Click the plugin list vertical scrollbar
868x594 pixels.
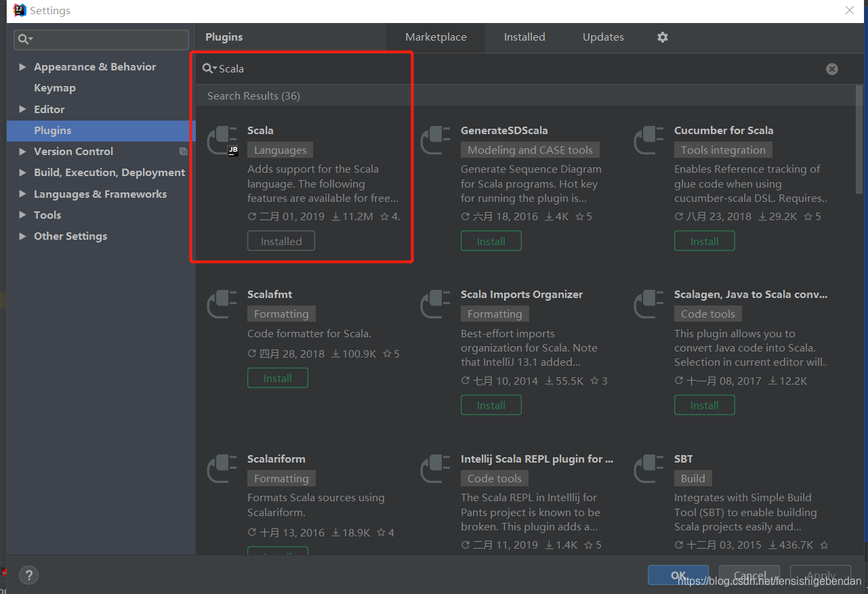pyautogui.click(x=859, y=140)
